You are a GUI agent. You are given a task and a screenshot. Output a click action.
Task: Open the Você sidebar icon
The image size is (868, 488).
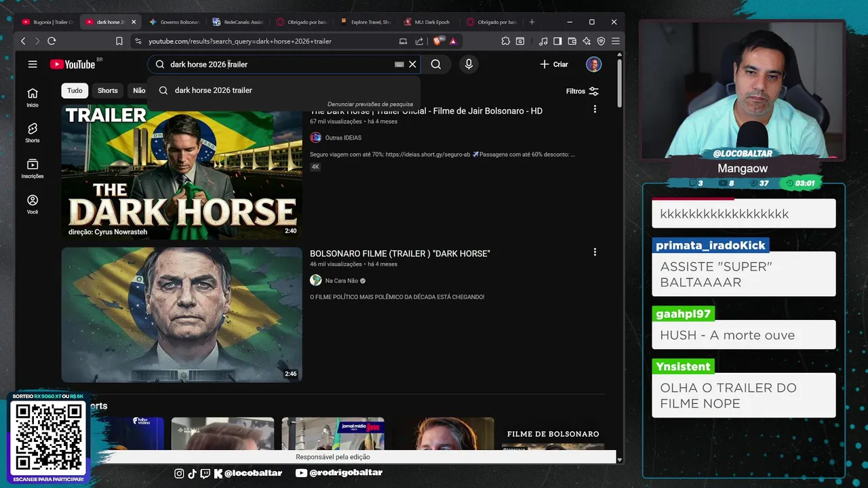(33, 204)
